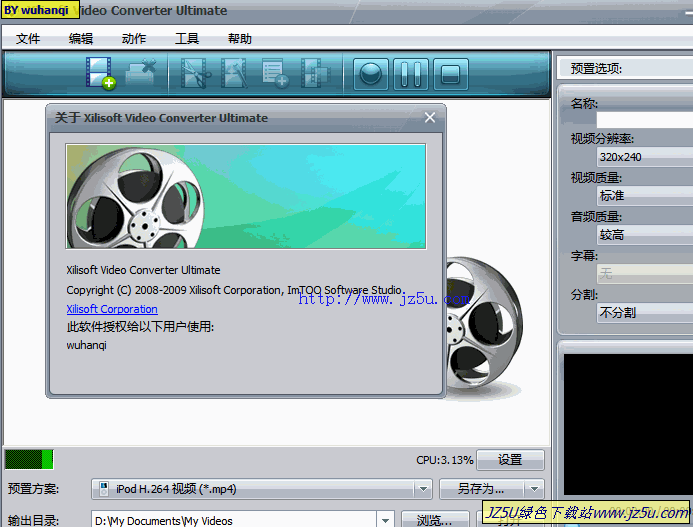Viewport: 693px width, 527px height.
Task: Expand the arrow beside 另存为
Action: 534,489
